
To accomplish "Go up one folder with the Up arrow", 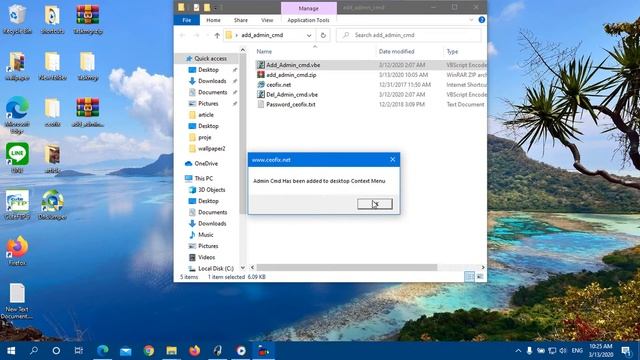I will 217,36.
